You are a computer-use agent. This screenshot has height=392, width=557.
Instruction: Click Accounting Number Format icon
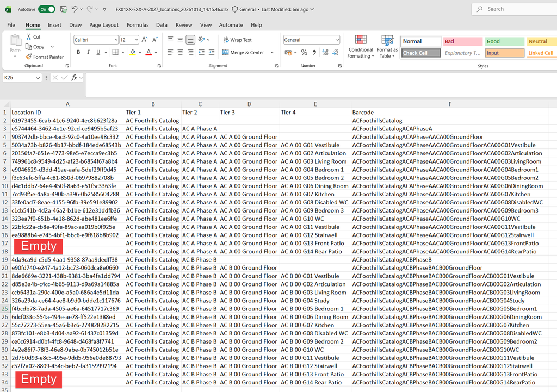pyautogui.click(x=288, y=53)
